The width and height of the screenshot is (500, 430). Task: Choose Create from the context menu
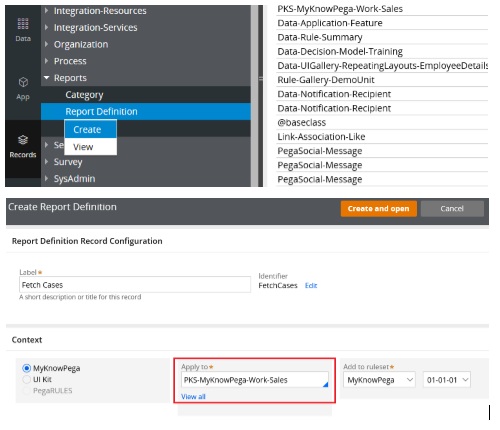tap(90, 129)
